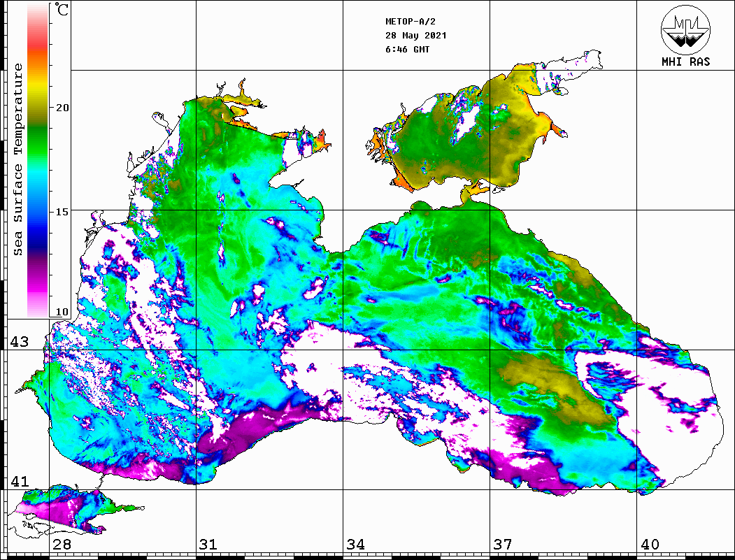Image resolution: width=735 pixels, height=560 pixels.
Task: Click latitude label 43
Action: [20, 342]
